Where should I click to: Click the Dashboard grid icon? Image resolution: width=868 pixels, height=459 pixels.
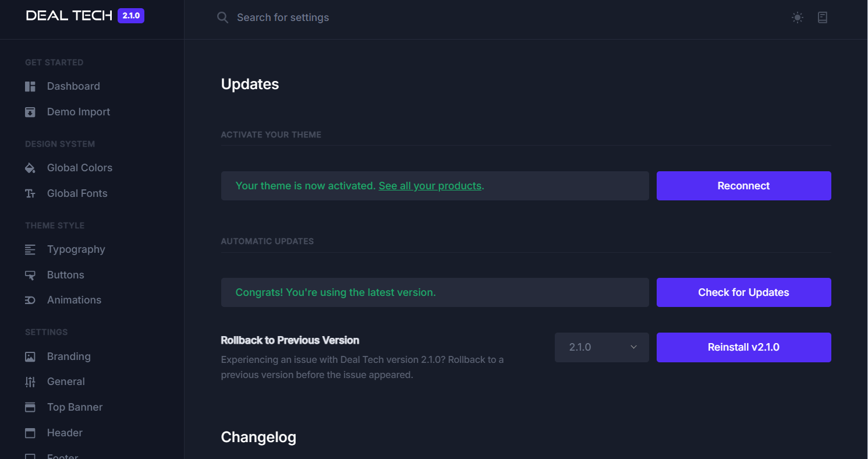[30, 86]
